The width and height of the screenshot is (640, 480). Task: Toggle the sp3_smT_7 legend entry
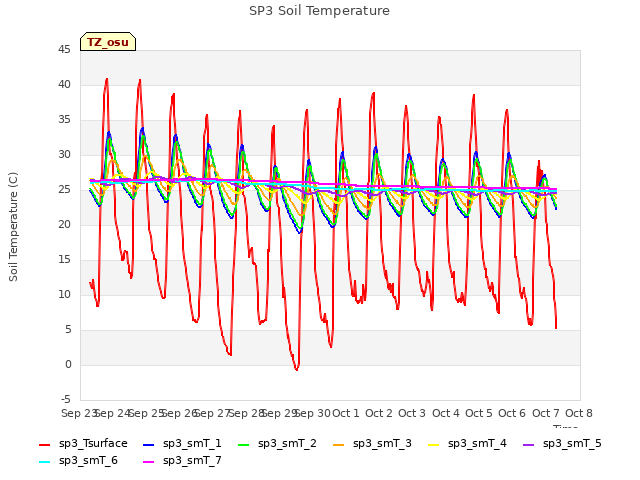(x=182, y=460)
